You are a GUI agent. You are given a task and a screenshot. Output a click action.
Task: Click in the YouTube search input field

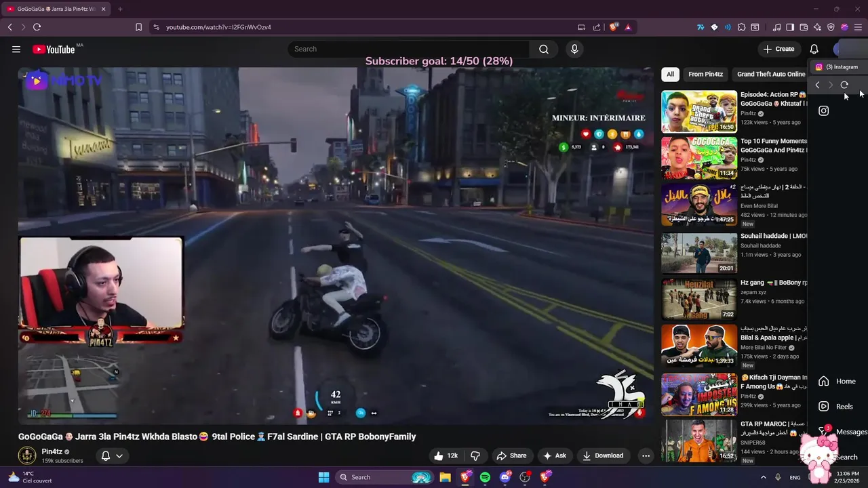pyautogui.click(x=409, y=49)
